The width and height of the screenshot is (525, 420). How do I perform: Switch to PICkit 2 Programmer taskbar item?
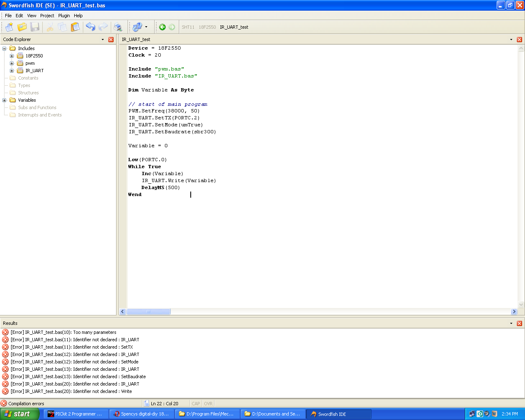(76, 414)
